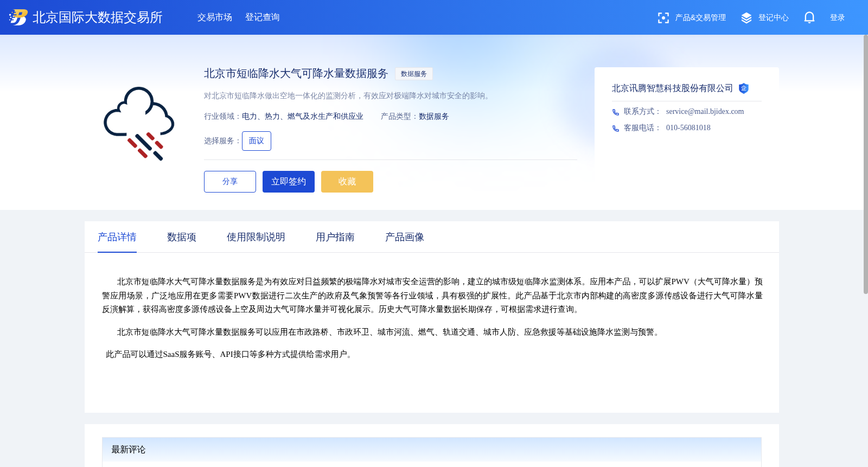868x467 pixels.
Task: Click the registration center layers icon
Action: (x=746, y=18)
